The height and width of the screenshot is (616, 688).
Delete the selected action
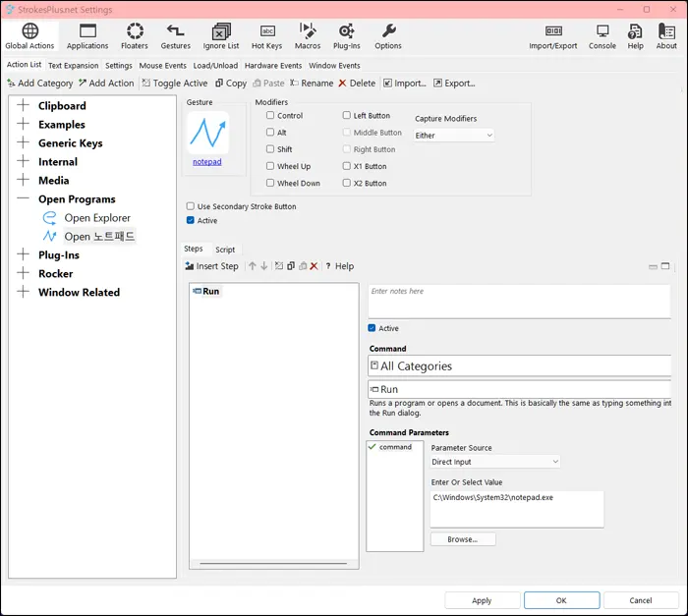pos(357,83)
